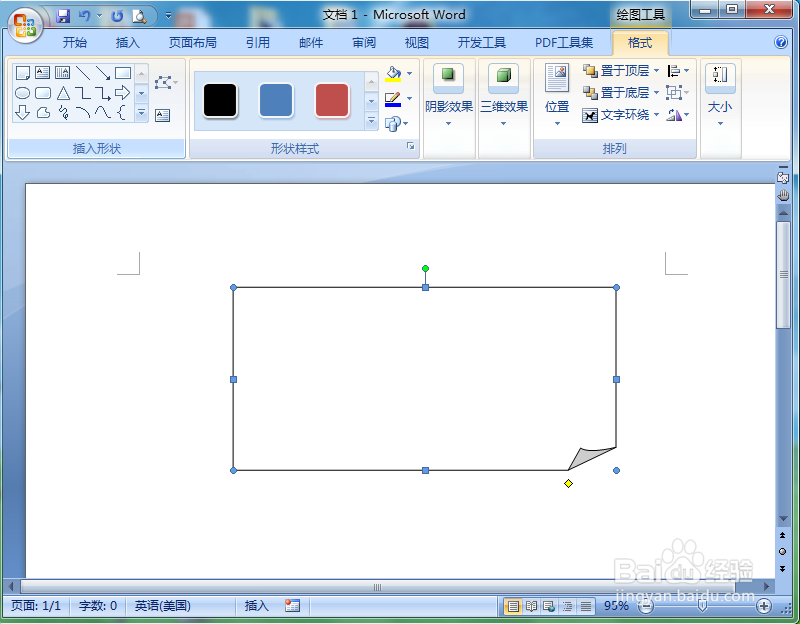The height and width of the screenshot is (624, 800).
Task: Click 置于顶层 Bring to Front button
Action: coord(616,70)
